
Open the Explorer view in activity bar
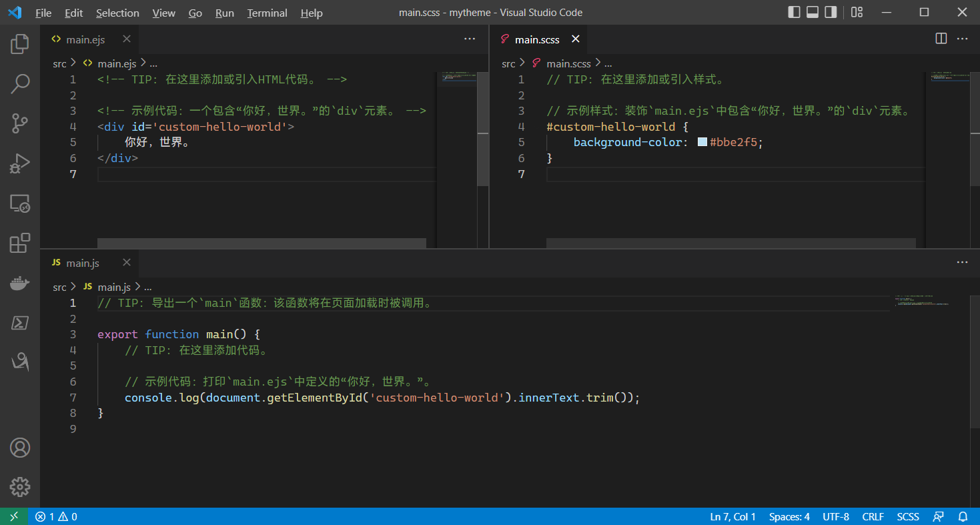(20, 44)
